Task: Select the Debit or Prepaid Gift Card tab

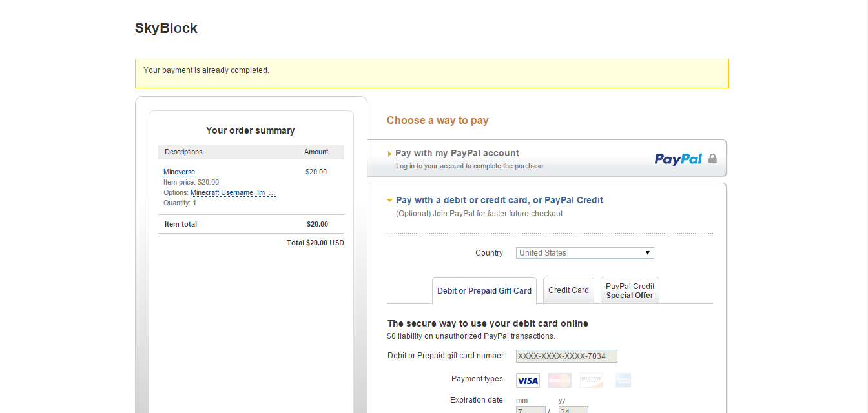Action: tap(484, 291)
